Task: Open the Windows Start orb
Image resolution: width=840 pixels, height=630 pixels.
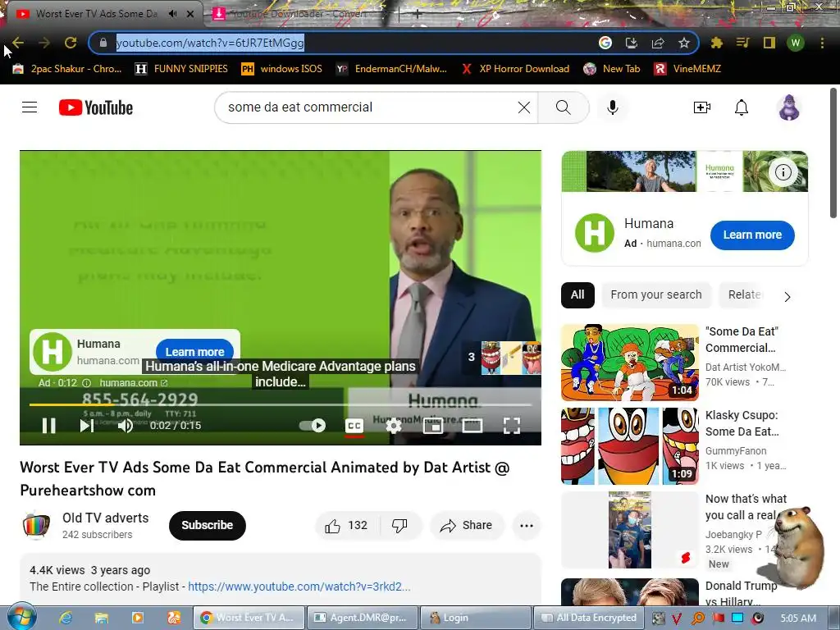Action: point(22,616)
